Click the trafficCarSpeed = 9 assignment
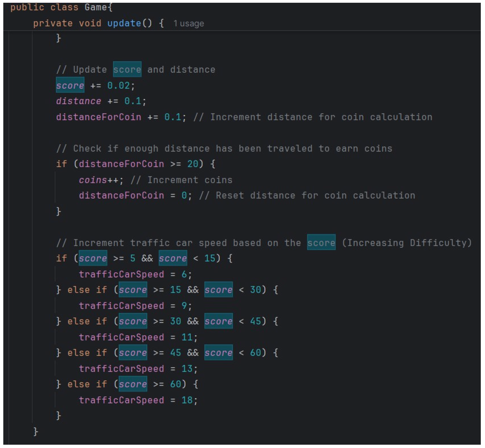 135,306
